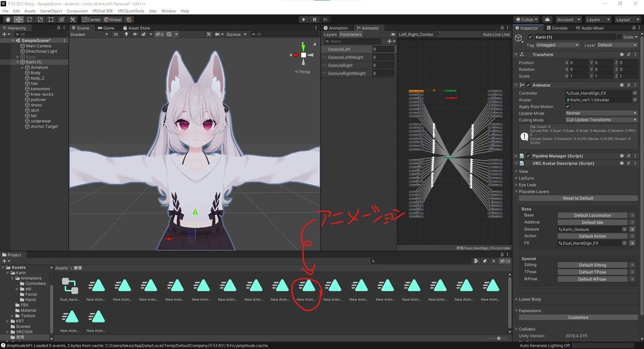Switch to Animator Layers tab
Viewport: 644px width, 349px height.
coord(330,34)
